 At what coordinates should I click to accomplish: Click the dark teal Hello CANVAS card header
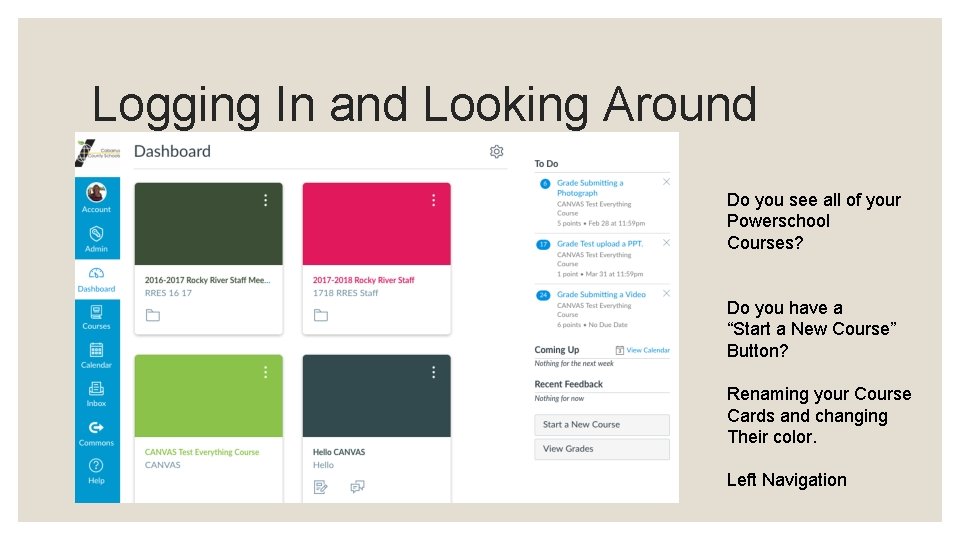377,396
